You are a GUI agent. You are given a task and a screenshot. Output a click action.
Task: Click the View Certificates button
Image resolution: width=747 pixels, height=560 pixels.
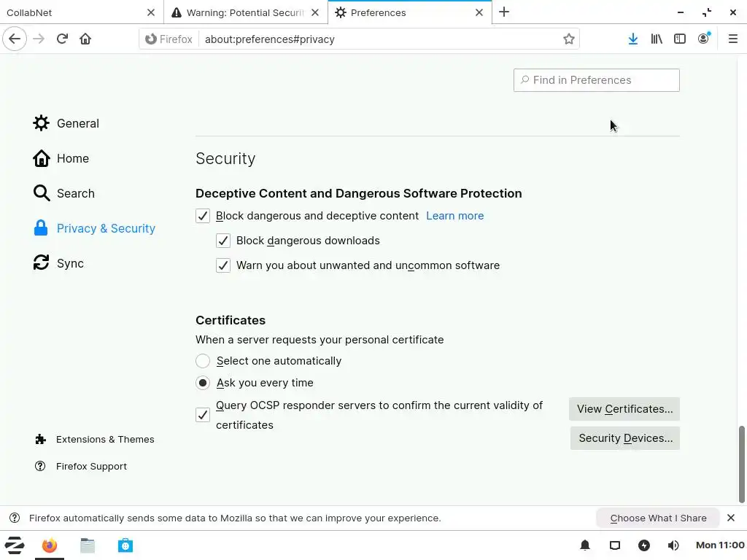(x=624, y=409)
